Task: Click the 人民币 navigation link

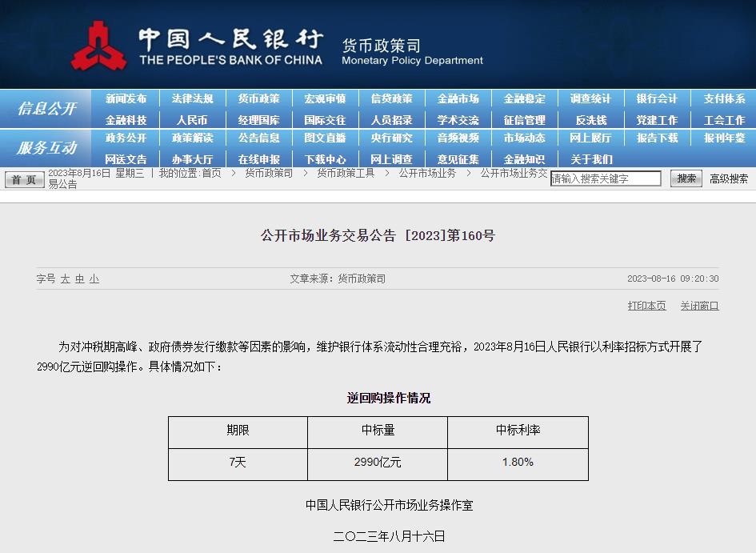Action: pyautogui.click(x=192, y=120)
